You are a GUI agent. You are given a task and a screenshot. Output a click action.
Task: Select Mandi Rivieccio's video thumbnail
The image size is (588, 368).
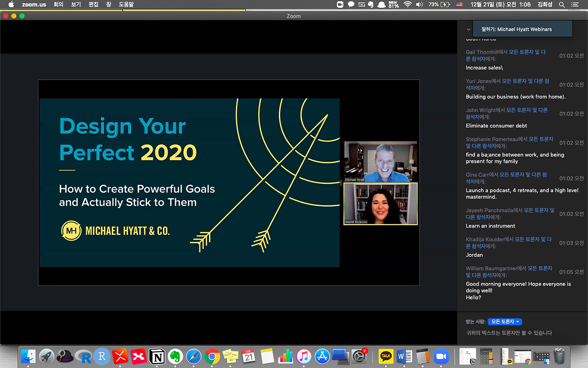381,204
